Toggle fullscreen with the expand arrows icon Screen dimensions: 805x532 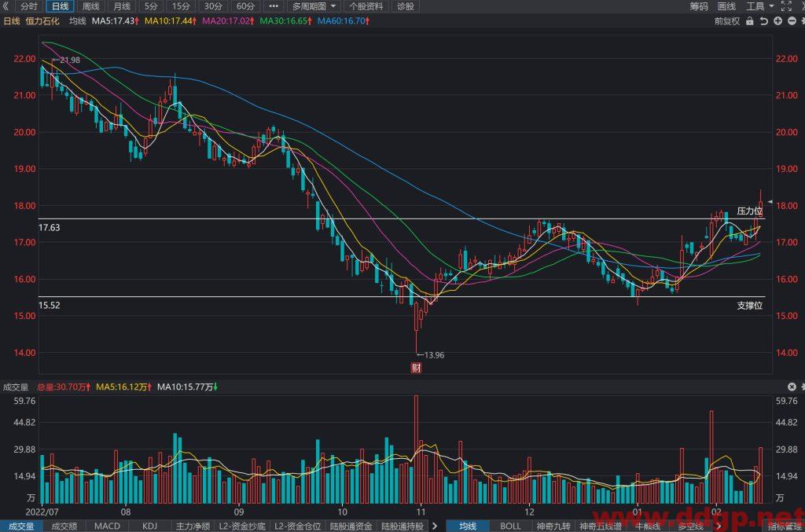click(x=786, y=6)
